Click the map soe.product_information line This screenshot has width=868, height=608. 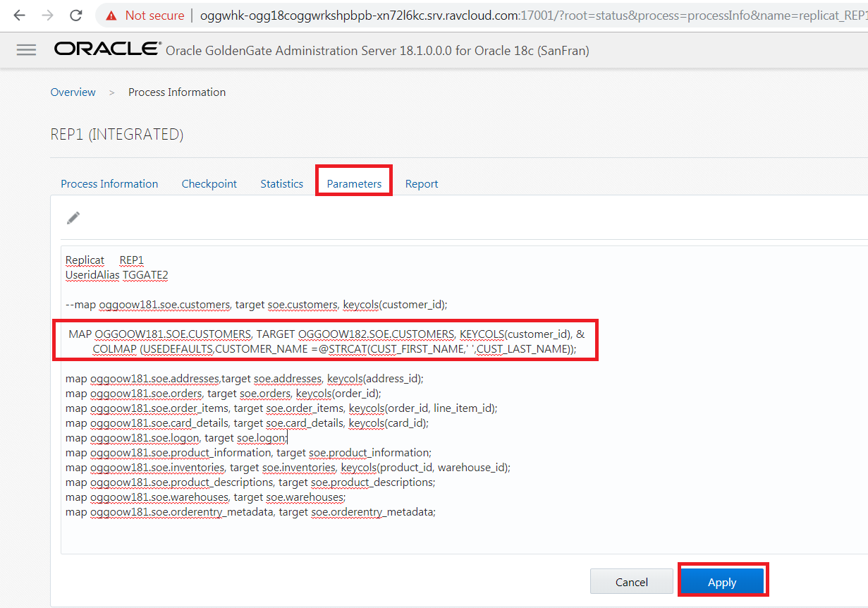click(248, 452)
